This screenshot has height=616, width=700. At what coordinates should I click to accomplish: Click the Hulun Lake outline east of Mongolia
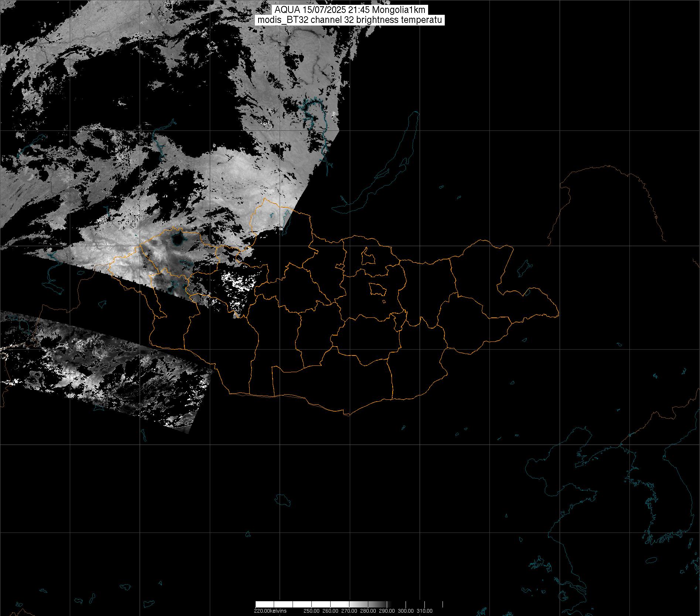pos(523,269)
